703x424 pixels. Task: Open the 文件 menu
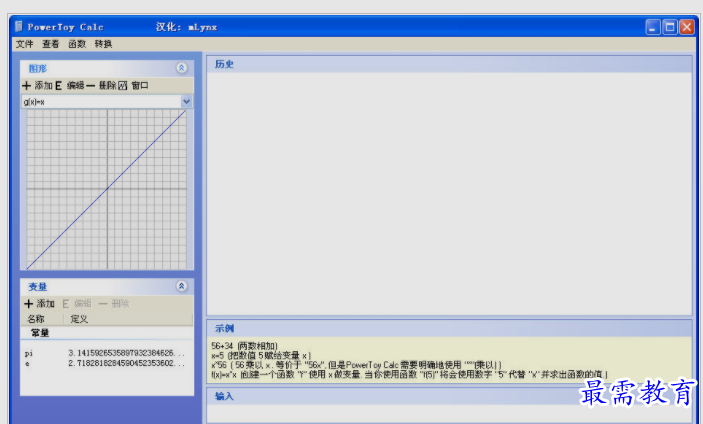coord(25,44)
